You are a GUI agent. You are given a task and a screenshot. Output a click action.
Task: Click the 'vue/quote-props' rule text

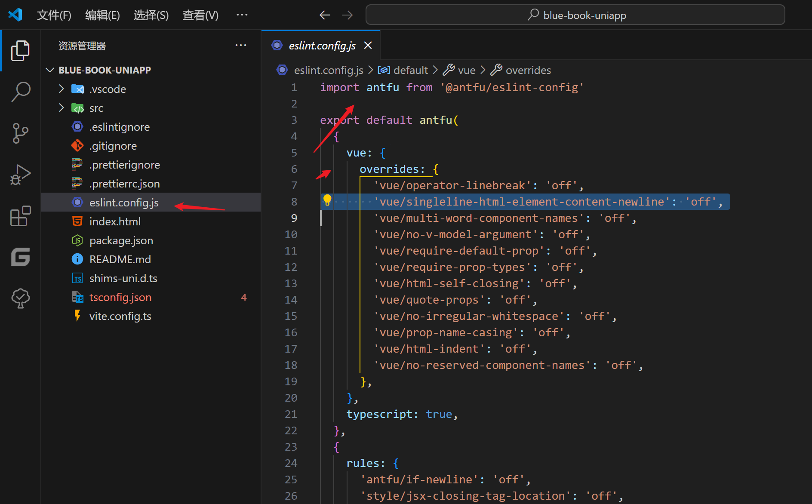429,300
